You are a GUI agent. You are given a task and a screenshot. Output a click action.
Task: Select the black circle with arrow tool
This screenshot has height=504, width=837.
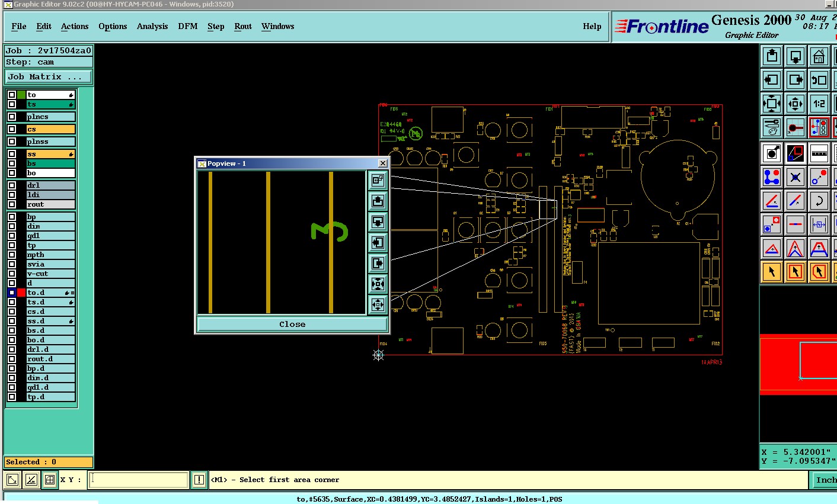point(772,153)
